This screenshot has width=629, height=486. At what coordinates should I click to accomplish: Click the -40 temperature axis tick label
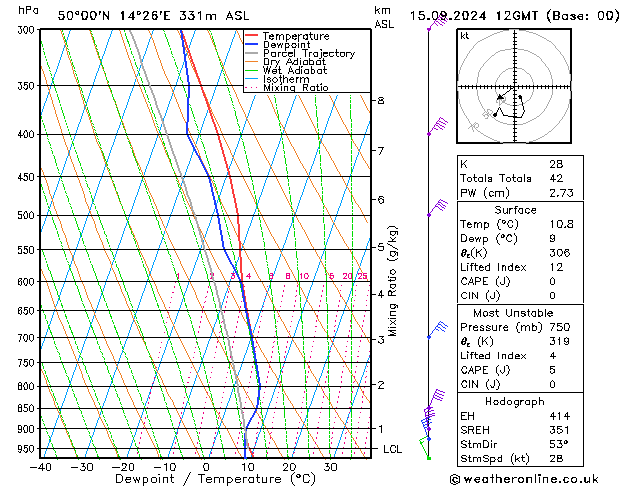(41, 467)
